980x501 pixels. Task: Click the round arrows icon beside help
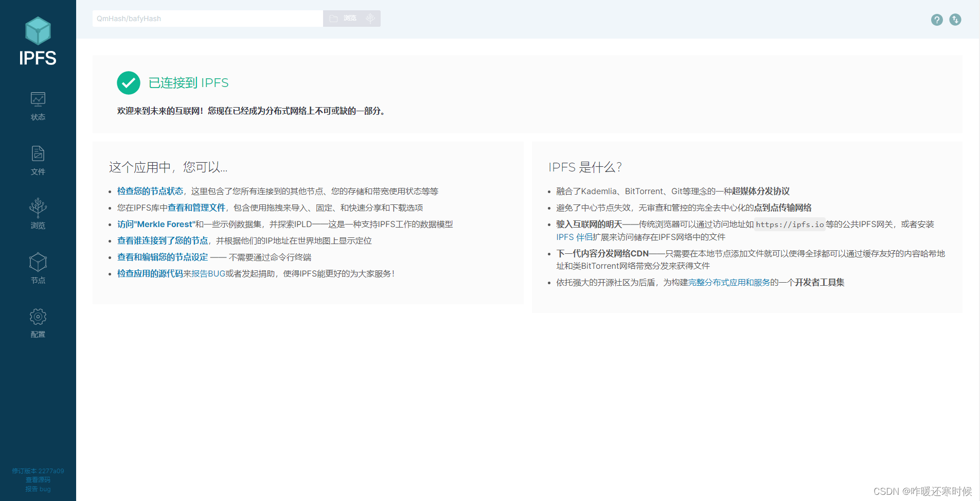(955, 20)
